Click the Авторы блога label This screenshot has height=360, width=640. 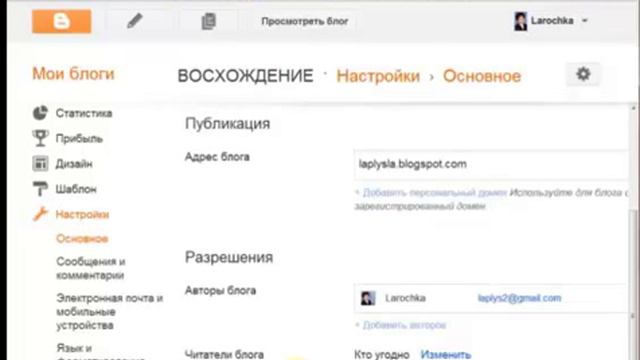(x=220, y=291)
